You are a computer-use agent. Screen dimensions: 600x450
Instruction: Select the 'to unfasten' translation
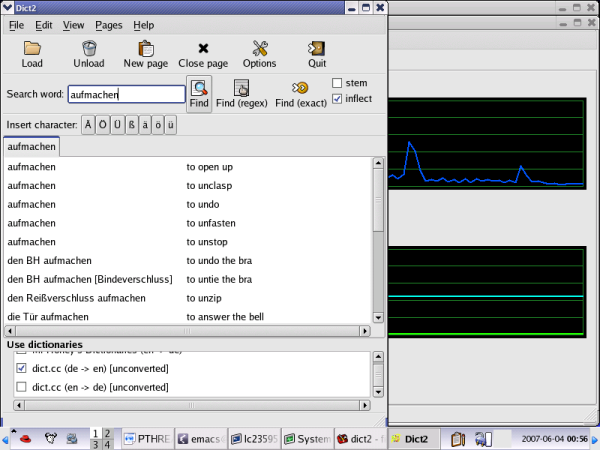click(211, 223)
